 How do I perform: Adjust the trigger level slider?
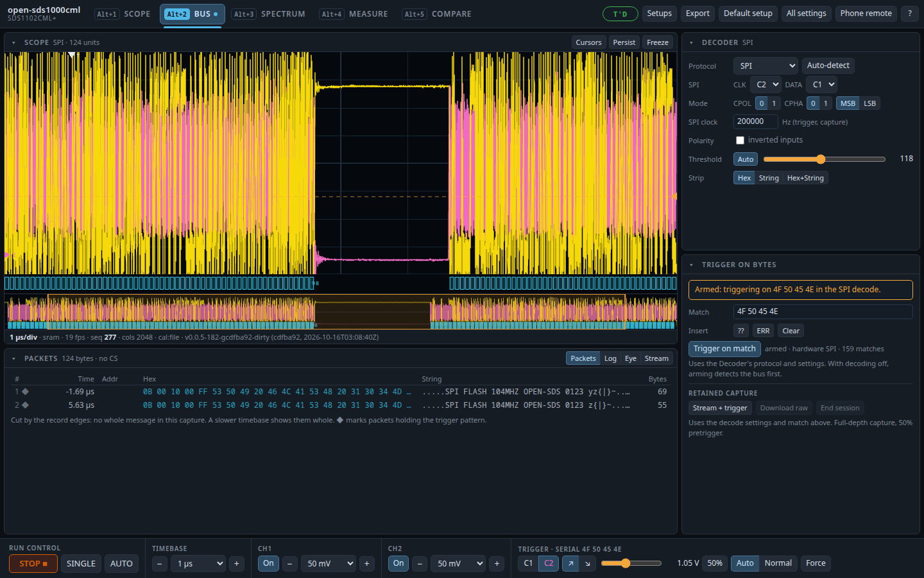pyautogui.click(x=631, y=563)
